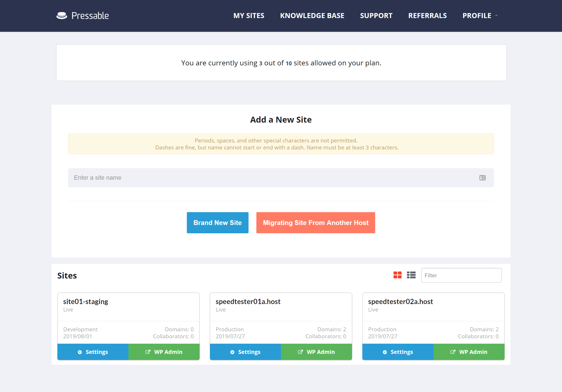
Task: Click Domains: 2 on speedtester02a.host
Action: [484, 329]
